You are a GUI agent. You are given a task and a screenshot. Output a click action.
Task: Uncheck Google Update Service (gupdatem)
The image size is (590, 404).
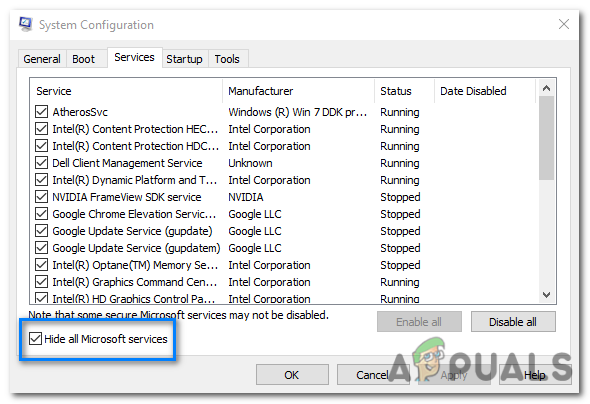(41, 248)
